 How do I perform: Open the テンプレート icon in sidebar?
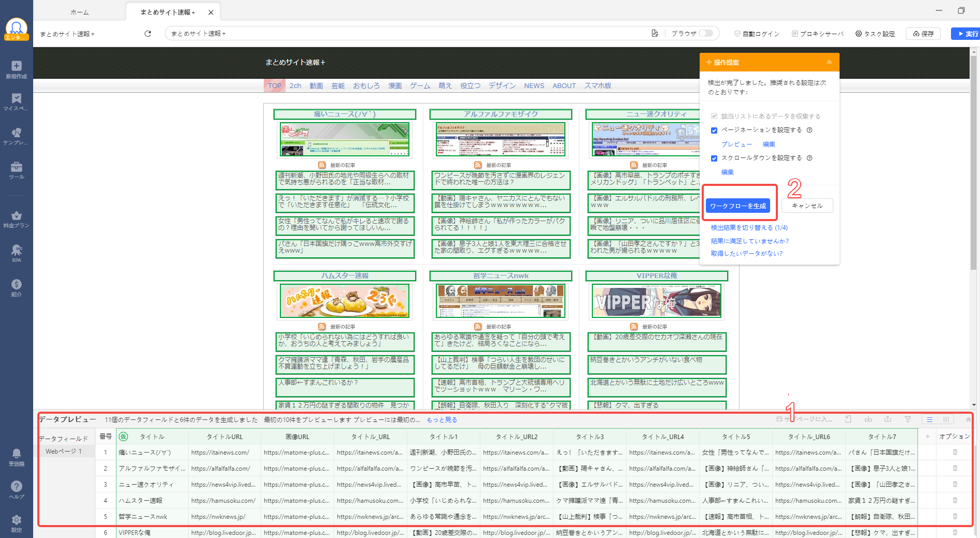pyautogui.click(x=17, y=136)
